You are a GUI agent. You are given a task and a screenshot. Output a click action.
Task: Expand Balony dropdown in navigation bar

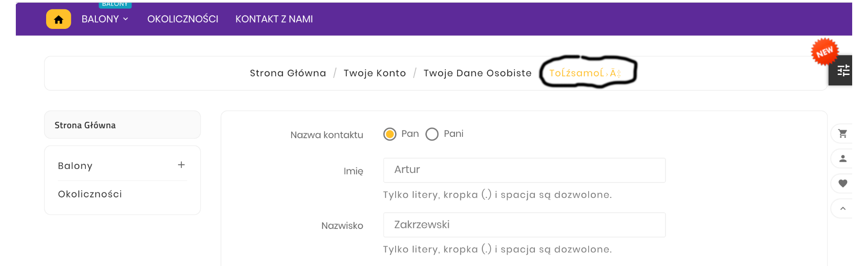[x=105, y=19]
